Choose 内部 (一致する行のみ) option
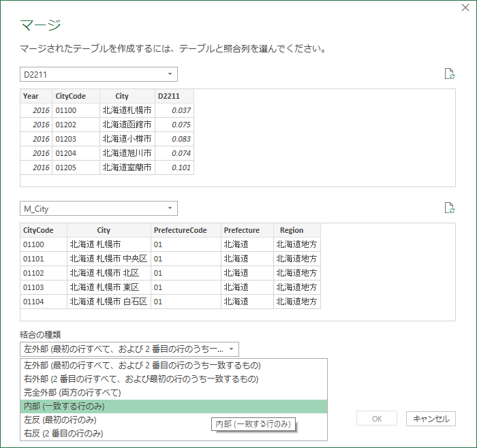Viewport: 477px width, 448px height. pyautogui.click(x=64, y=406)
